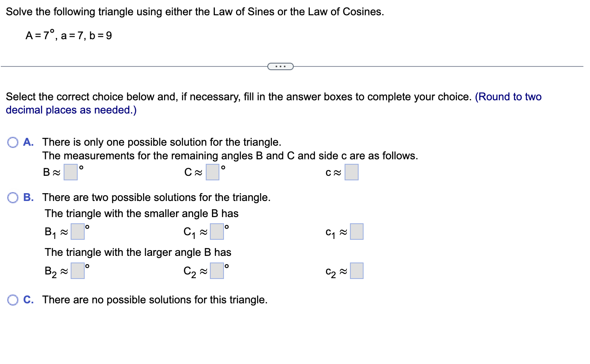Click 'The triangle with the smaller angle B' text
This screenshot has width=590, height=364.
click(x=142, y=213)
